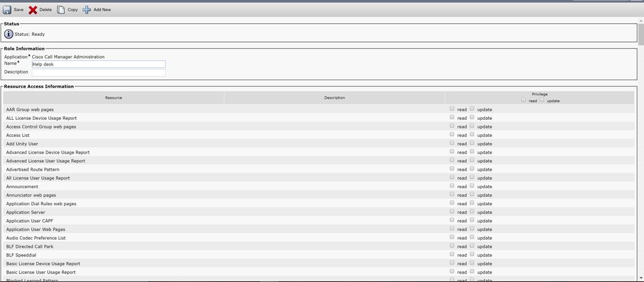
Task: Enable update for ALL License Device Usage Report
Action: click(x=472, y=117)
